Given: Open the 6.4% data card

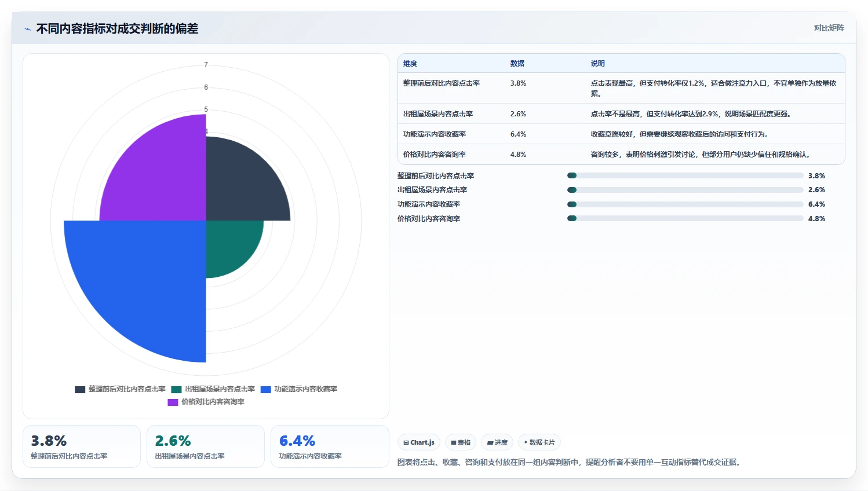Looking at the screenshot, I should [x=330, y=446].
